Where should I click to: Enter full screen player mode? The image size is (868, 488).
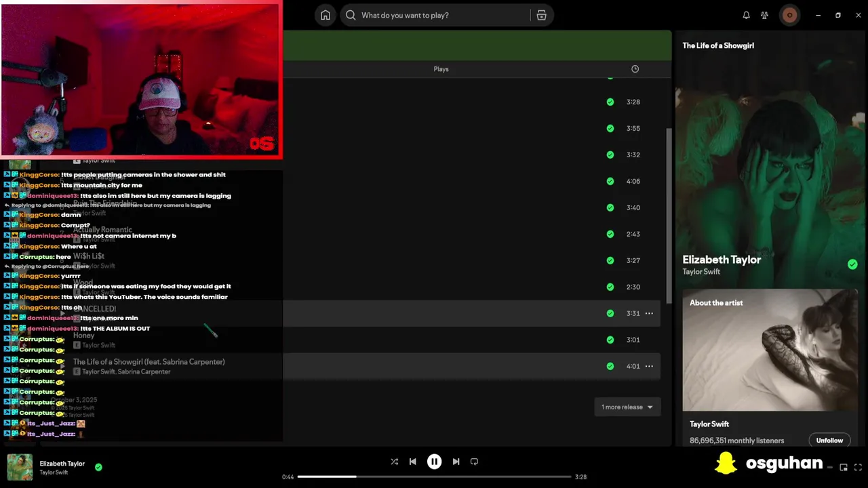point(859,467)
